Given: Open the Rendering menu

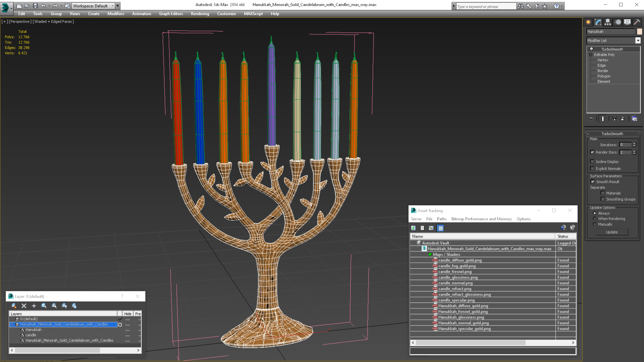Looking at the screenshot, I should coord(200,14).
